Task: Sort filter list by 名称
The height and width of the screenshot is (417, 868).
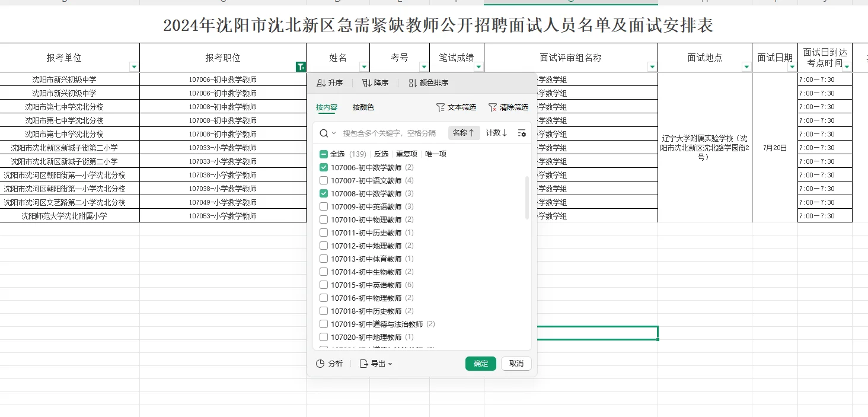Action: click(464, 133)
